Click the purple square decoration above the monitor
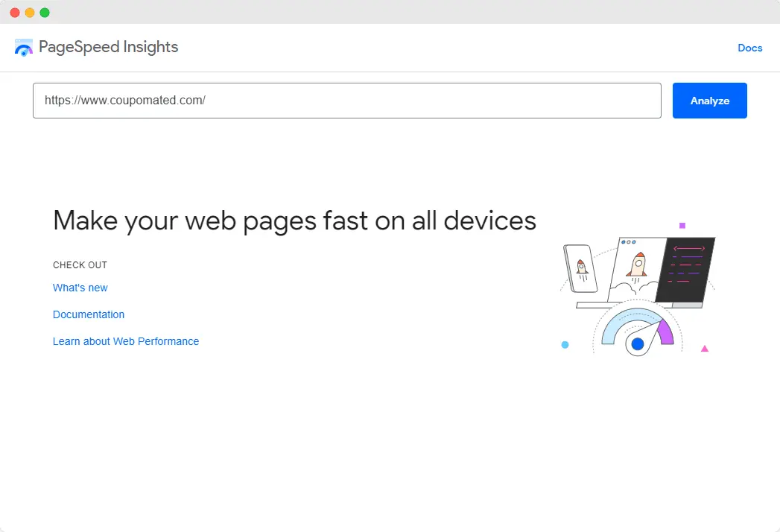This screenshot has height=532, width=780. pyautogui.click(x=682, y=225)
